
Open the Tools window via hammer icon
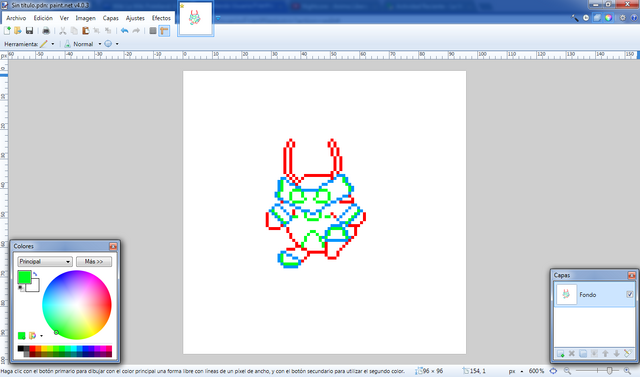click(x=575, y=18)
